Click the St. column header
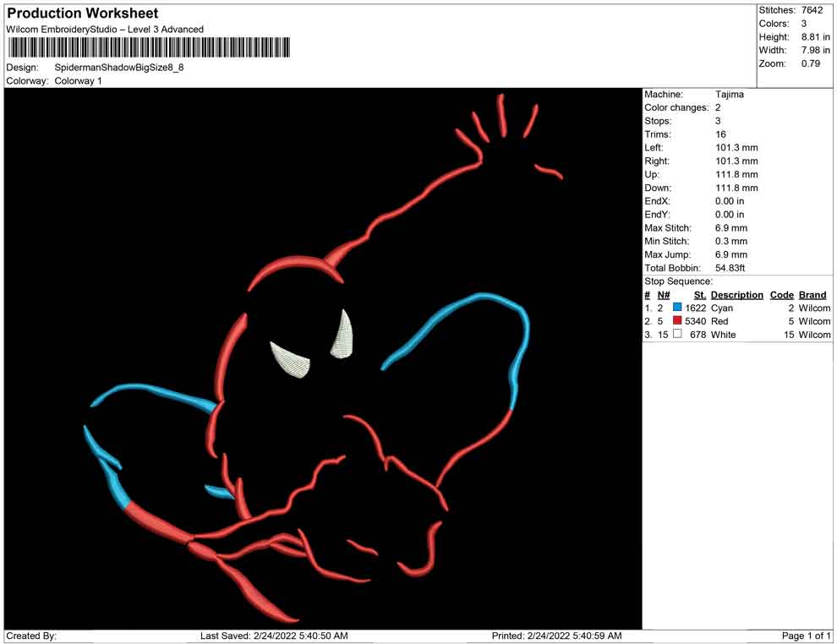The height and width of the screenshot is (644, 837). (699, 295)
